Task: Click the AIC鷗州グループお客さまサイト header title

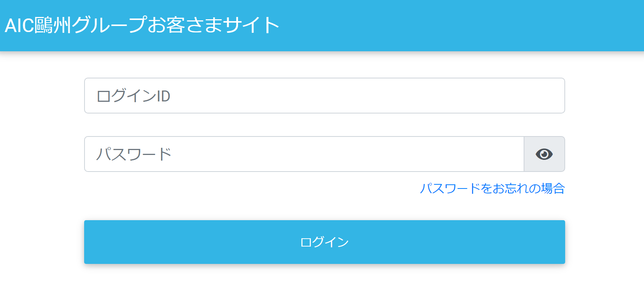Action: click(x=142, y=25)
